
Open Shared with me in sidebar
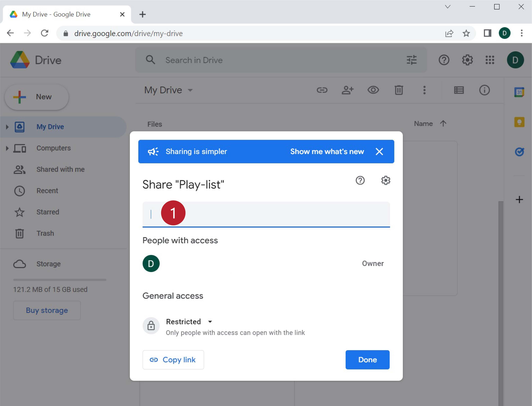[60, 169]
